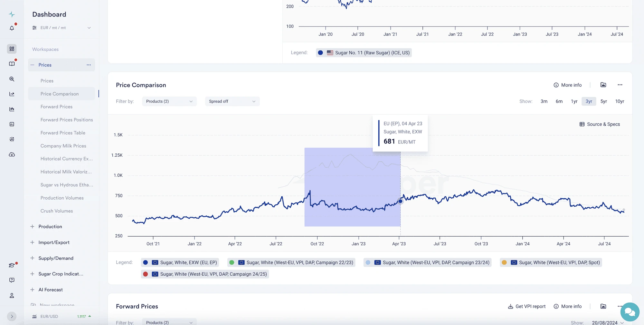Open the sliders grid icon in rail
644x325 pixels.
pyautogui.click(x=12, y=139)
